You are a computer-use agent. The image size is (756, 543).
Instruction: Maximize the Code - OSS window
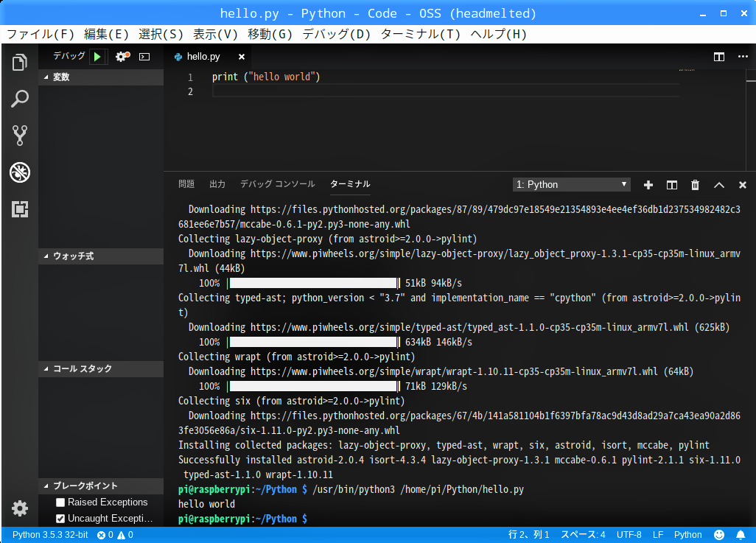coord(724,13)
